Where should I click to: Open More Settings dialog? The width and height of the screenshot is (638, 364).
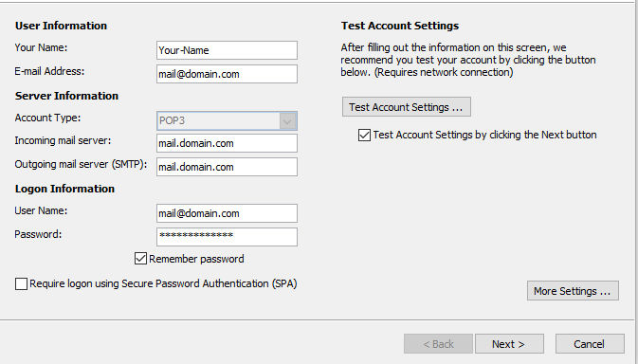click(x=573, y=291)
